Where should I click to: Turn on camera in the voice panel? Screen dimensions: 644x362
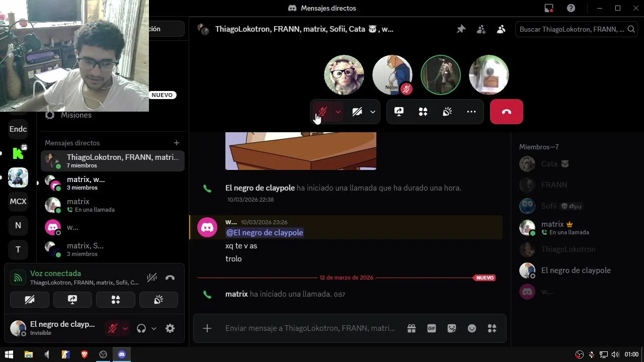[30, 300]
